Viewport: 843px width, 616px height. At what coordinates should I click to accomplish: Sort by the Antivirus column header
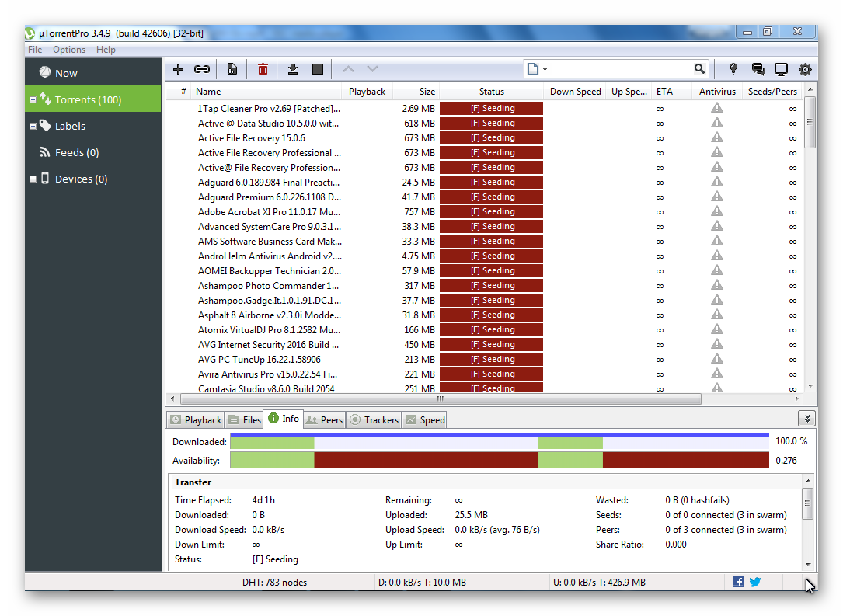[717, 92]
